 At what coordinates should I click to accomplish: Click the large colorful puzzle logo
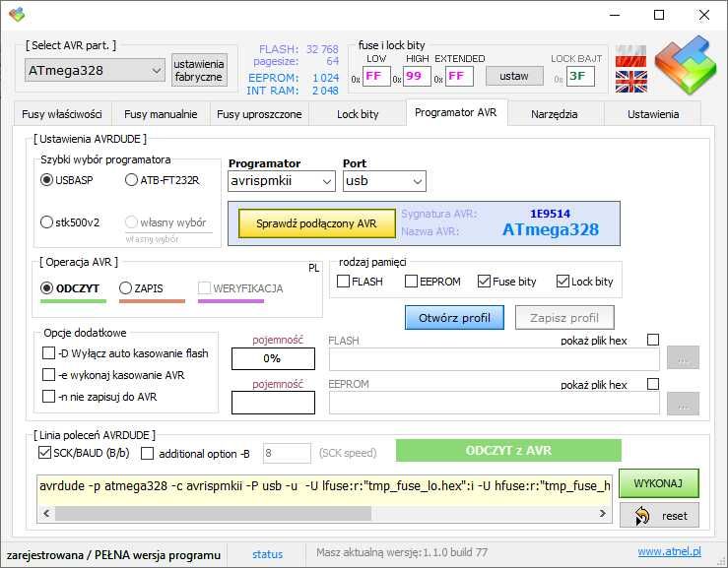(686, 64)
